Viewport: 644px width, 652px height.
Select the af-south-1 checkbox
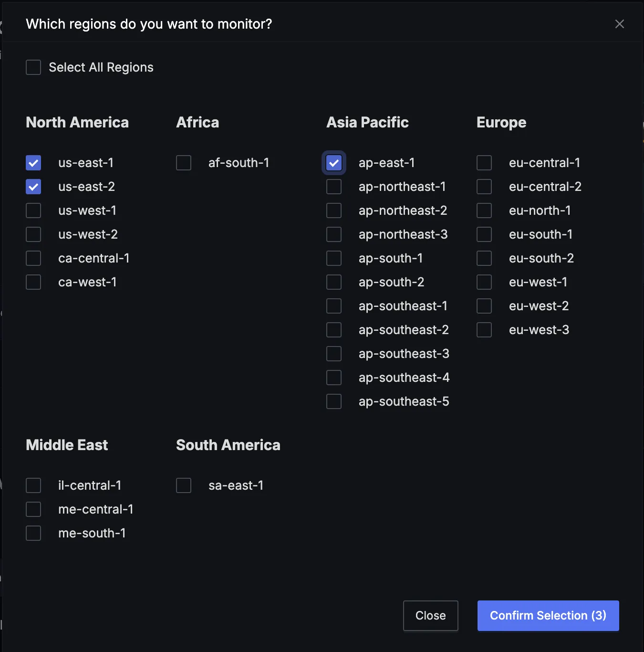(x=184, y=163)
